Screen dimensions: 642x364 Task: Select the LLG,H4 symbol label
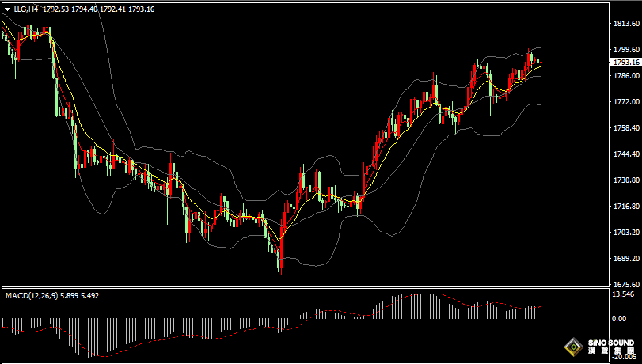click(x=26, y=9)
